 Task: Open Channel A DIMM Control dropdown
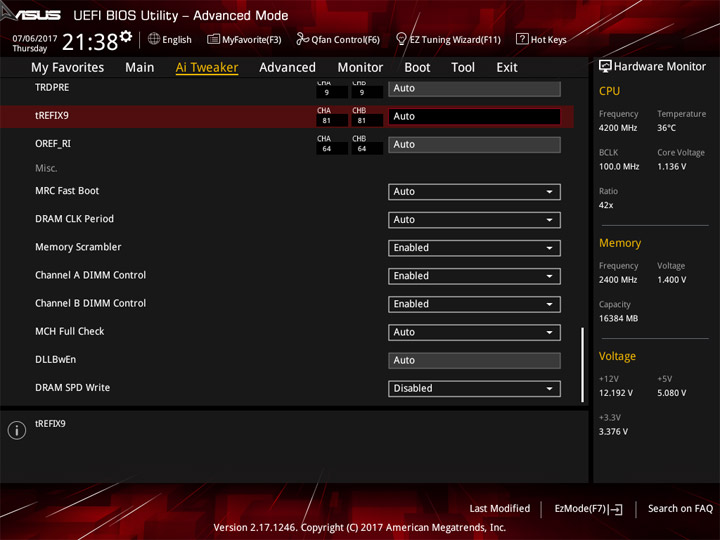tap(474, 276)
